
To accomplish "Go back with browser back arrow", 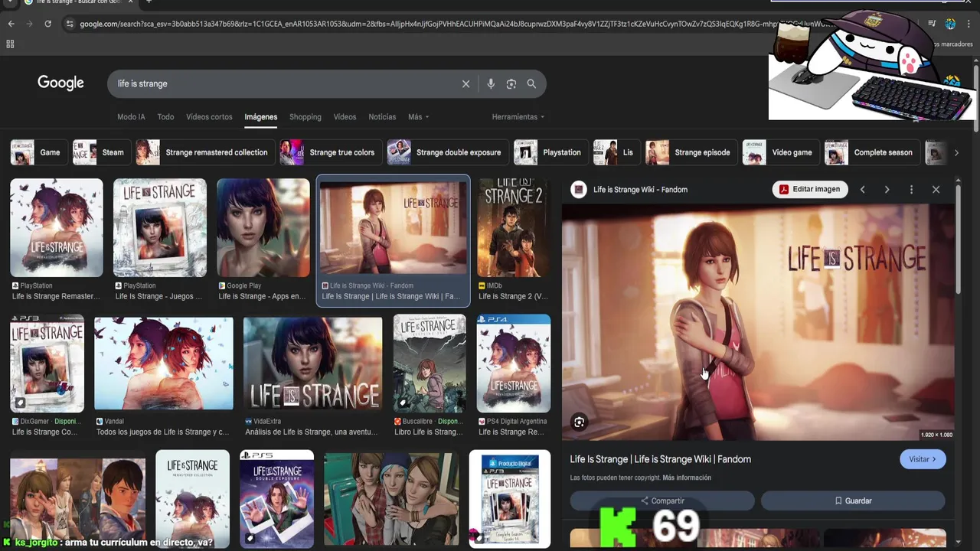I will click(11, 24).
